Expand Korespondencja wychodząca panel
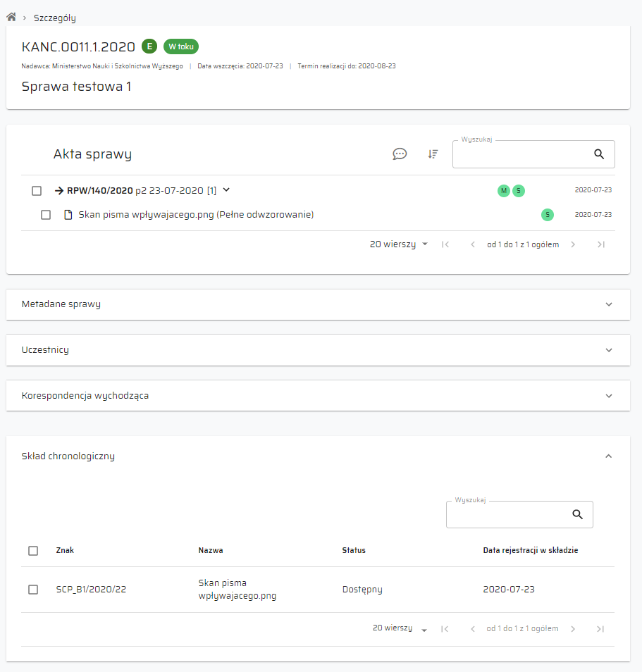642x672 pixels. coord(609,396)
